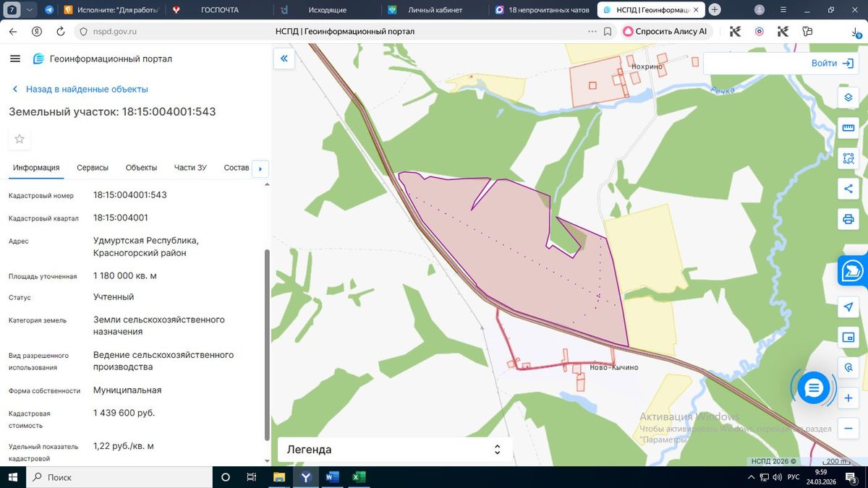Select the ruler measurement tool
The height and width of the screenshot is (488, 868).
(848, 128)
